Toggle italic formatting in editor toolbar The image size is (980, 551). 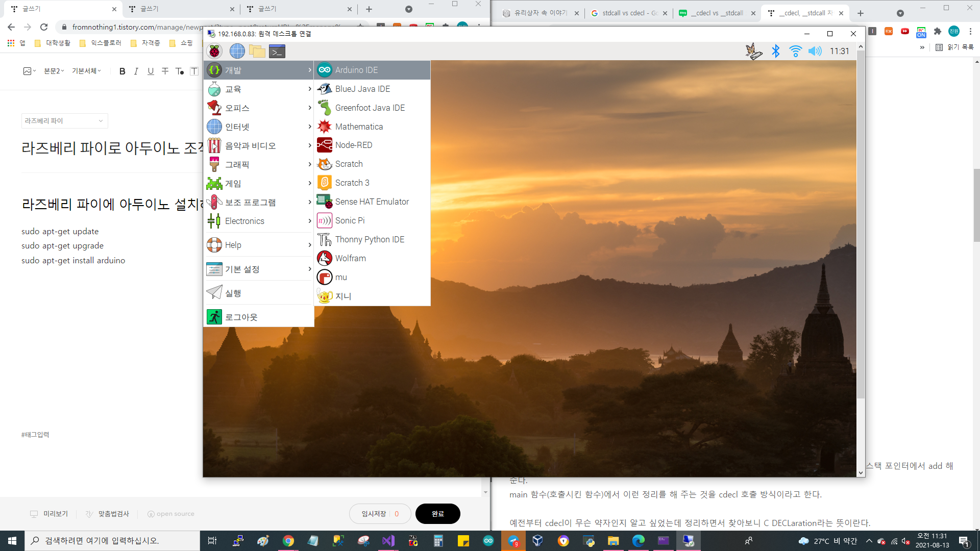(136, 71)
